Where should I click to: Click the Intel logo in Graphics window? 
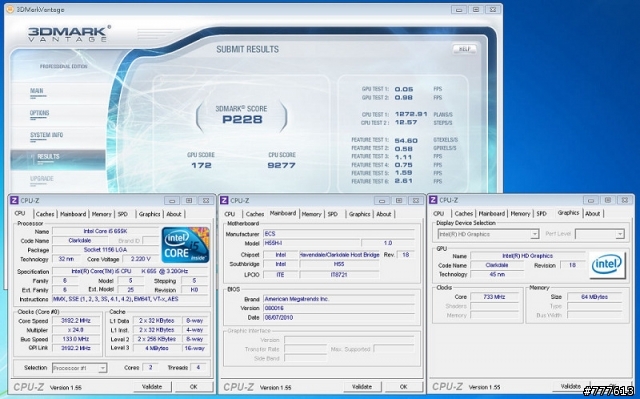607,265
